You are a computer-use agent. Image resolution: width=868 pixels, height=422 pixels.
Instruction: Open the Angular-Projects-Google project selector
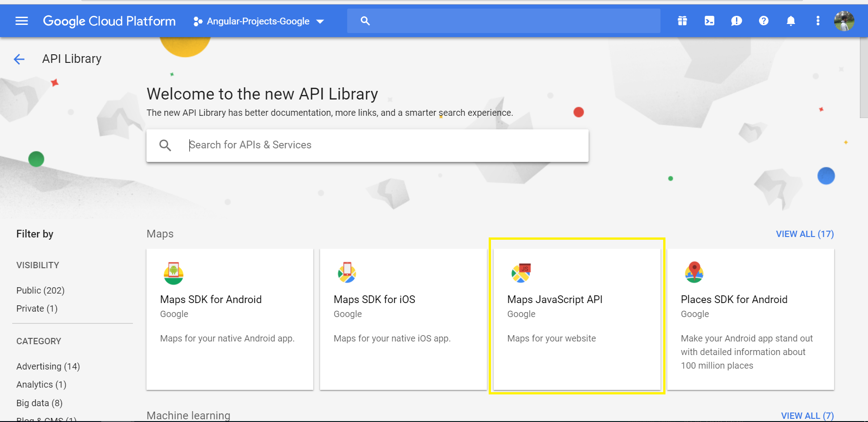259,21
